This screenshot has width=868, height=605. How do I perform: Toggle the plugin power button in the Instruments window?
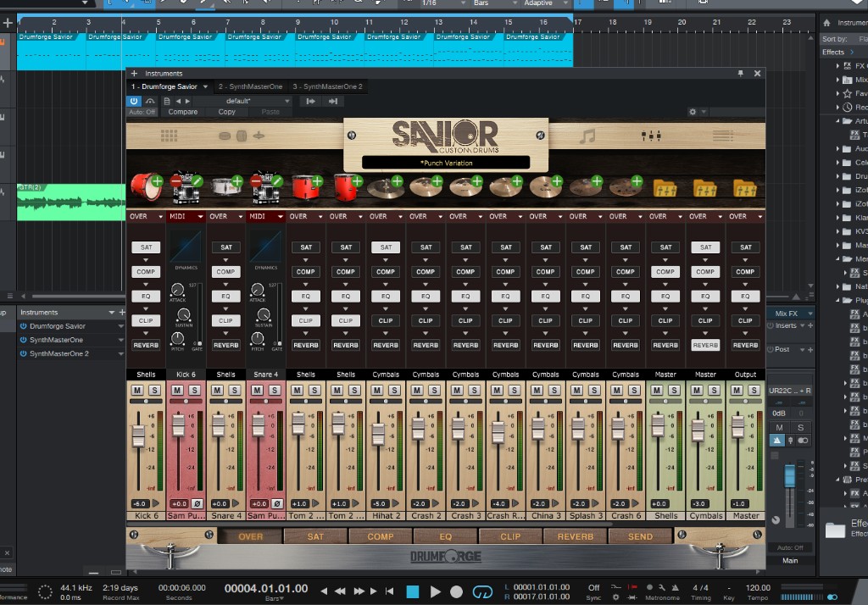click(x=133, y=102)
